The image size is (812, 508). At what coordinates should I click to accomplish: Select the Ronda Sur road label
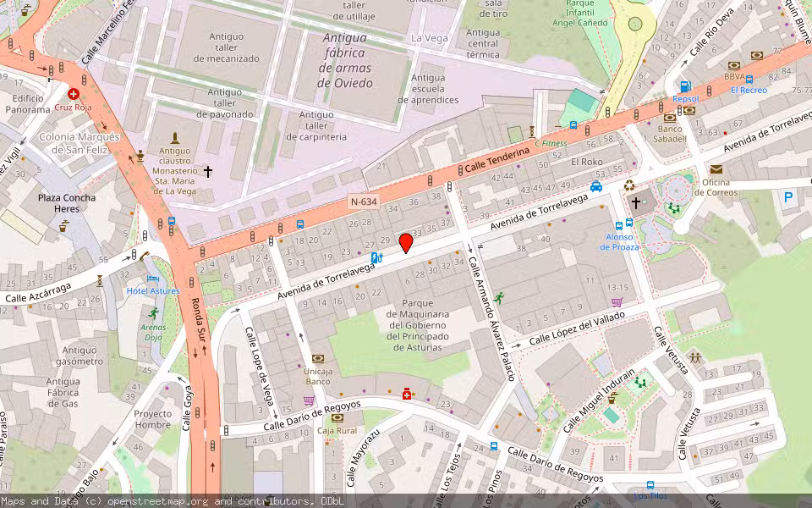[x=199, y=320]
